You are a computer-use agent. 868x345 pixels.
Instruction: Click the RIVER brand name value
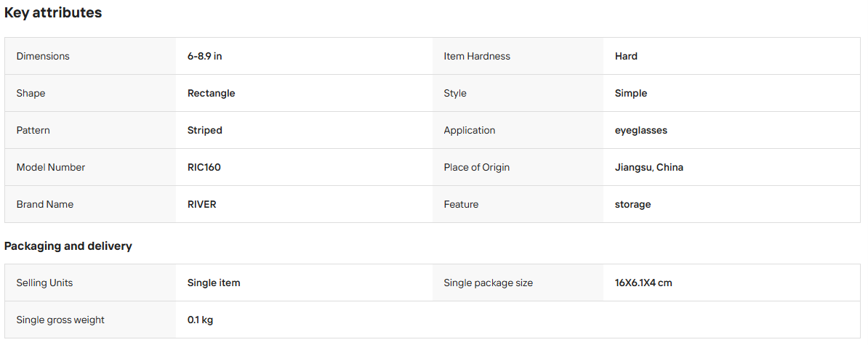[202, 204]
